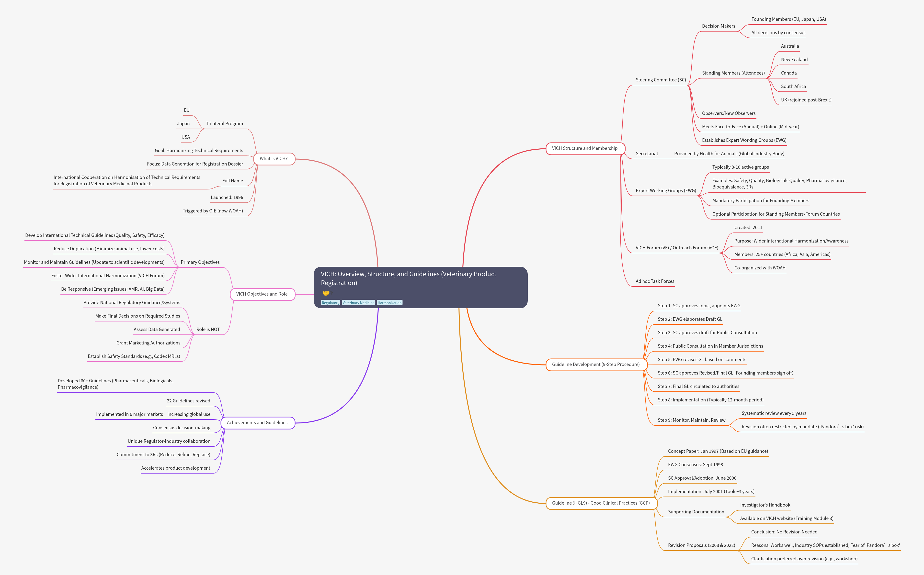This screenshot has width=924, height=575.
Task: Select the What is VICH? node
Action: point(274,159)
